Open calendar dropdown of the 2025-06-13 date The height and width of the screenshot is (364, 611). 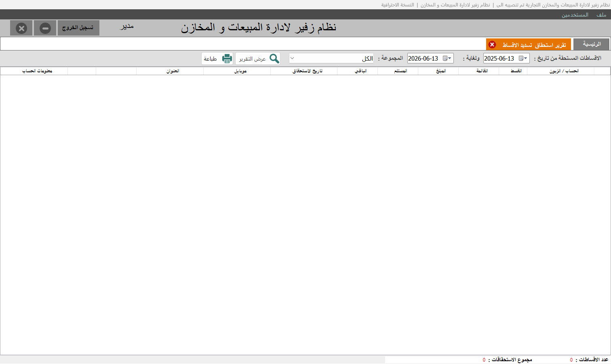tap(524, 59)
